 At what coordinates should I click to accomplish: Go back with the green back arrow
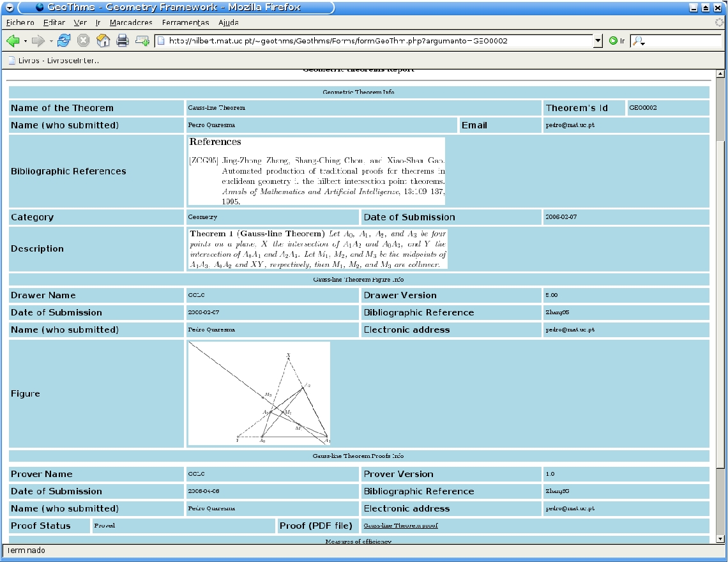point(13,41)
